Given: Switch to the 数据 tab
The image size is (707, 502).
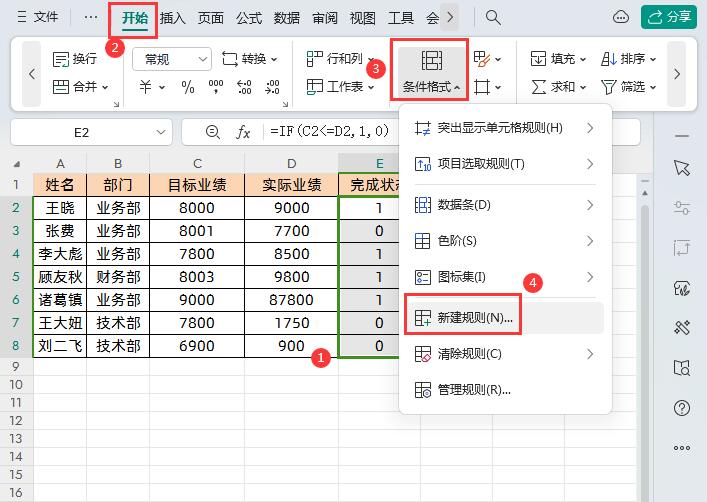Looking at the screenshot, I should [x=287, y=18].
